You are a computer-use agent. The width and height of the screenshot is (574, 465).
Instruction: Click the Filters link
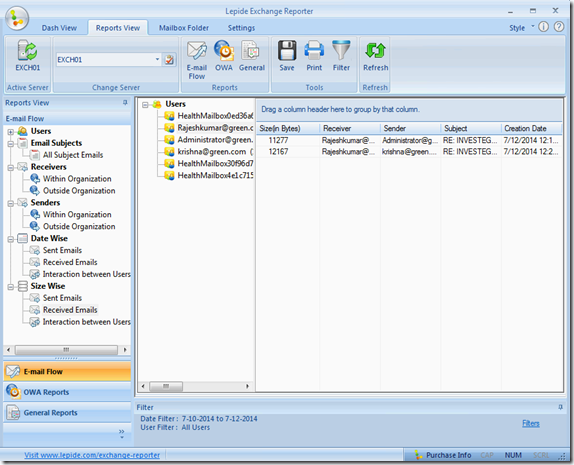531,423
